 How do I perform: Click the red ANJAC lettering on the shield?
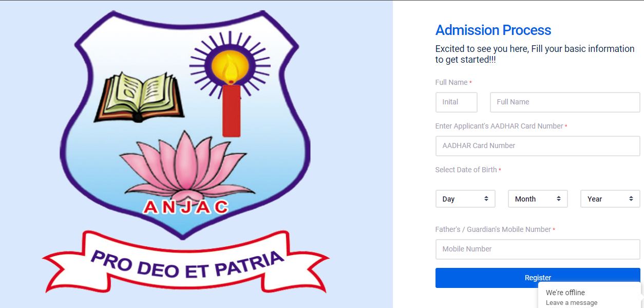[x=186, y=207]
